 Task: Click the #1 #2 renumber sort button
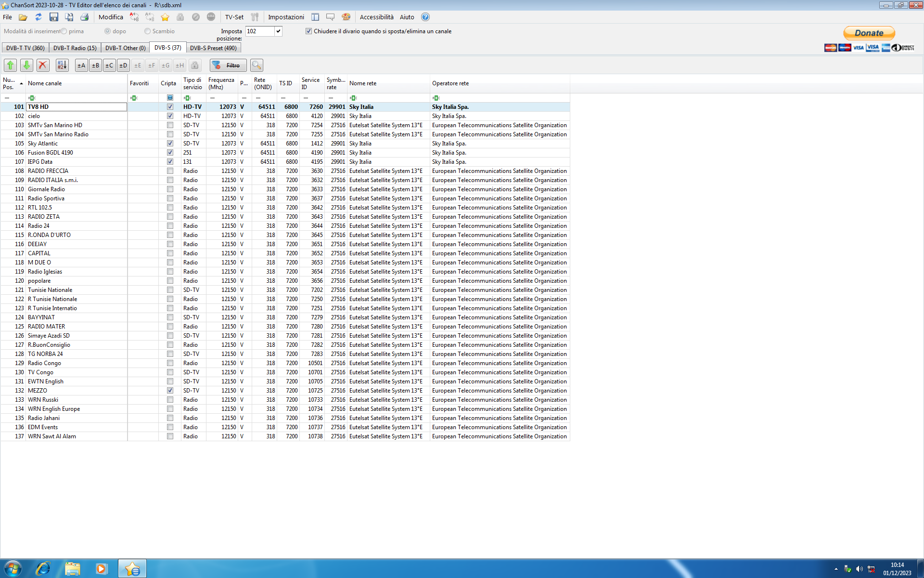(x=62, y=65)
